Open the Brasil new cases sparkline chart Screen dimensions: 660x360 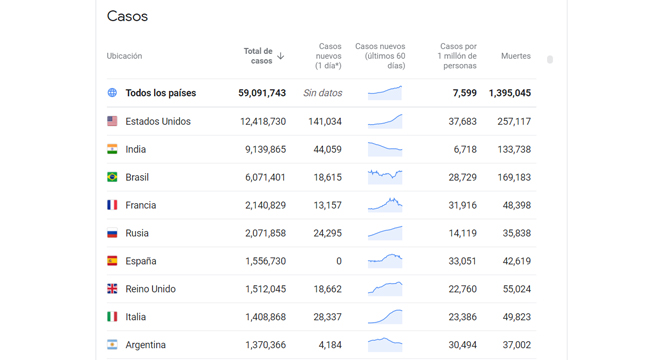tap(385, 177)
